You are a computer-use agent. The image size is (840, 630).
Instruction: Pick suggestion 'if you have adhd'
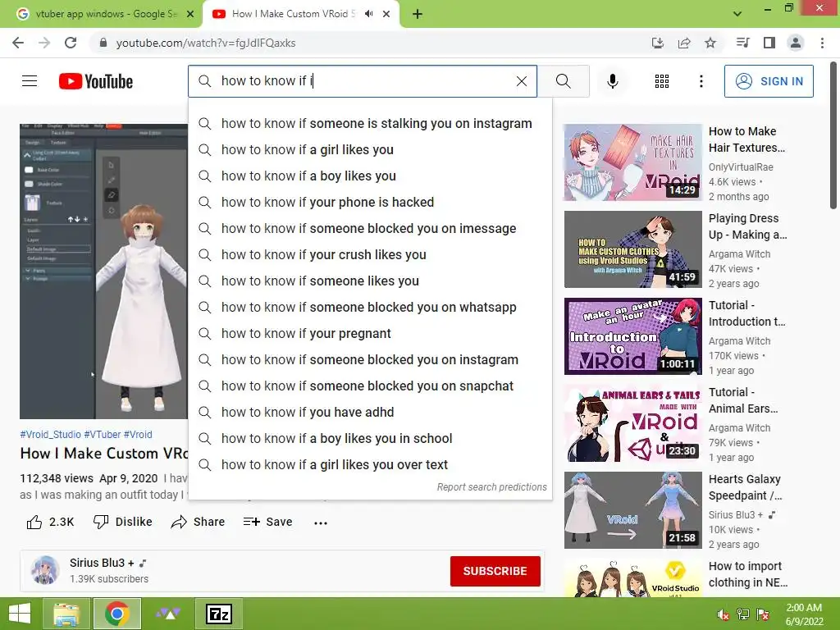tap(370, 412)
